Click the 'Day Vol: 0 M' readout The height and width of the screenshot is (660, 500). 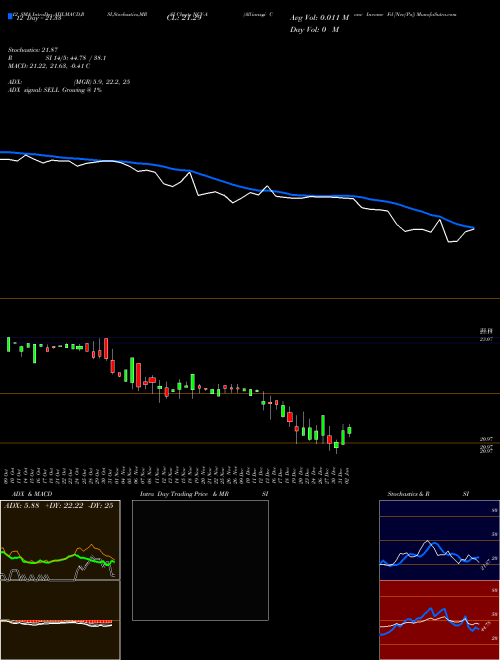click(x=314, y=29)
